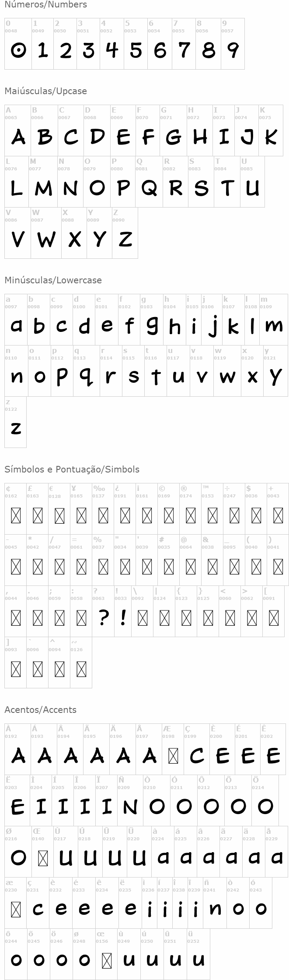Click the lowercase z glyph cell
The height and width of the screenshot is (980, 289).
[x=15, y=422]
